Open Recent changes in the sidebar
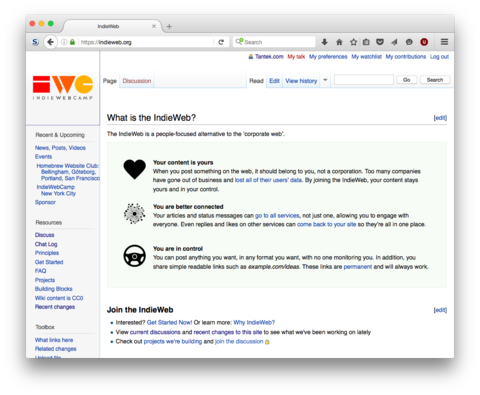This screenshot has height=395, width=480. coord(55,307)
